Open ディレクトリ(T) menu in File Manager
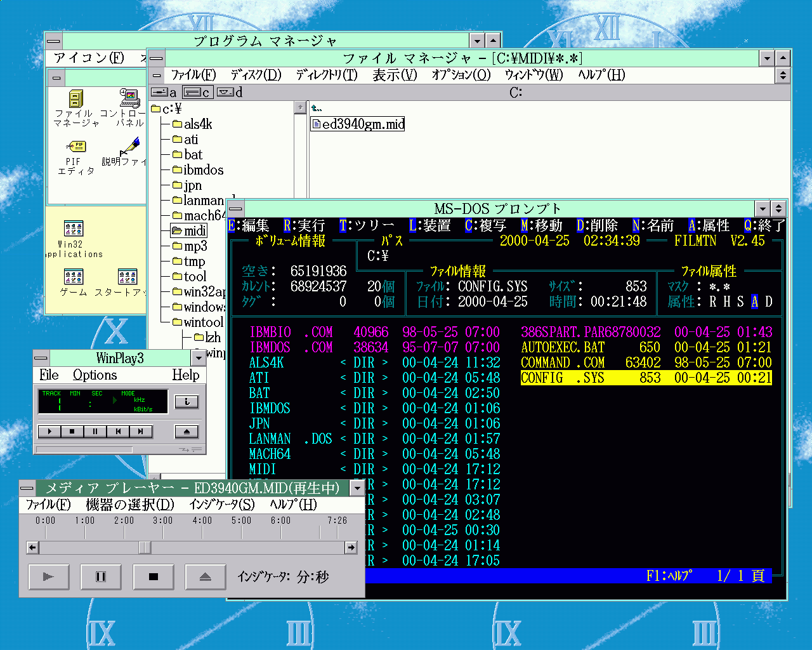Viewport: 812px width, 650px height. pyautogui.click(x=326, y=75)
